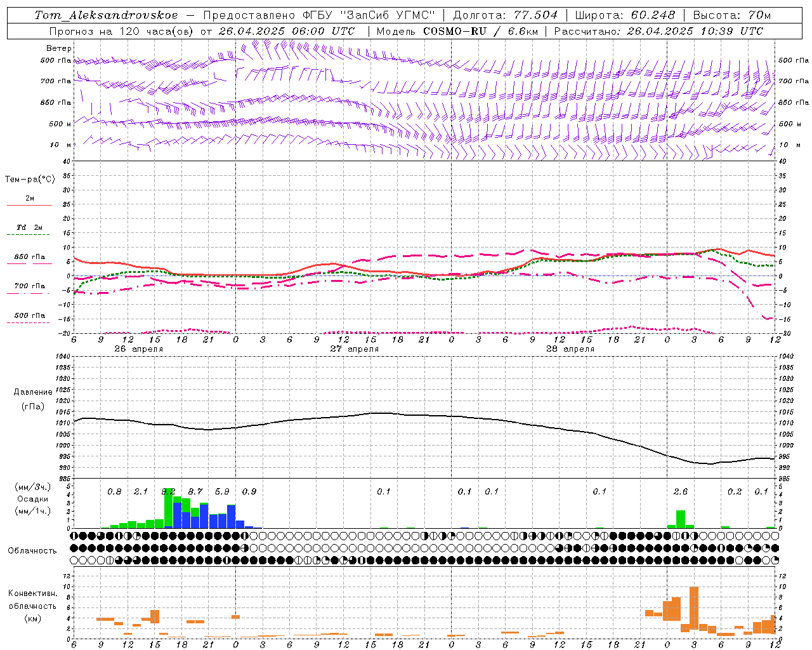Click the forecast start '26.04.2025 06:00 UTC'

(x=287, y=31)
